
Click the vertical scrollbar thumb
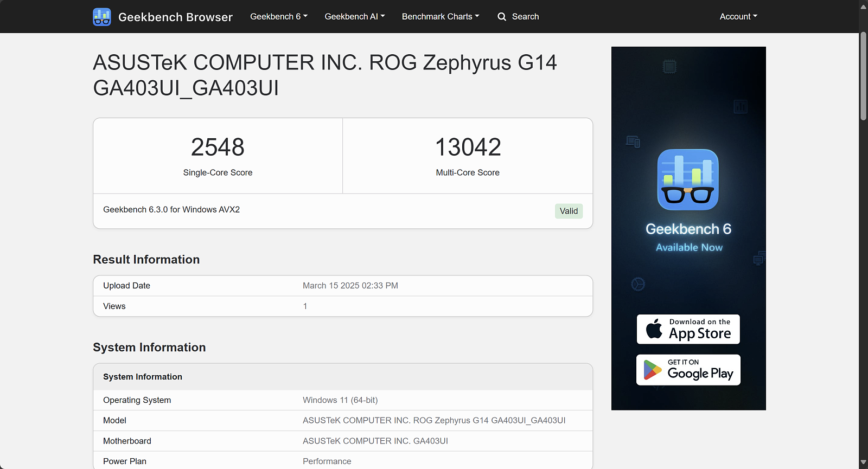[863, 76]
